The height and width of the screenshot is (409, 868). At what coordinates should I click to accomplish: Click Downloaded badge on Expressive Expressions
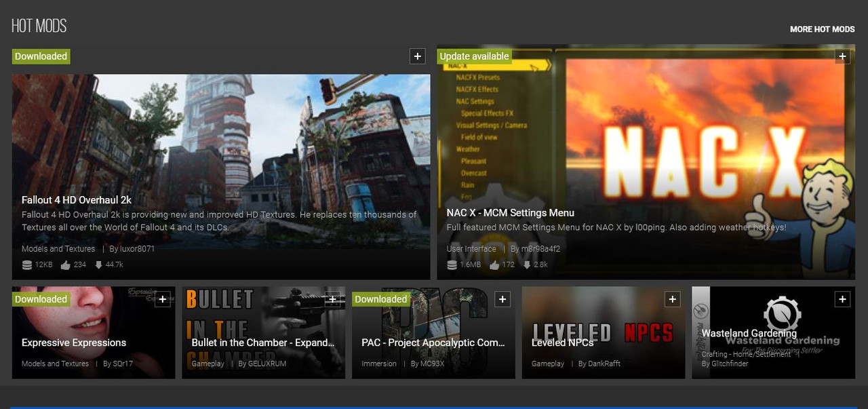[41, 299]
